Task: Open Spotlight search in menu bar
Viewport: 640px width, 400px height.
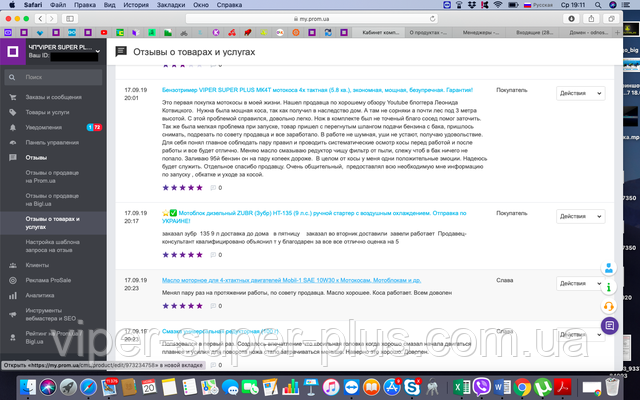Action: (598, 5)
